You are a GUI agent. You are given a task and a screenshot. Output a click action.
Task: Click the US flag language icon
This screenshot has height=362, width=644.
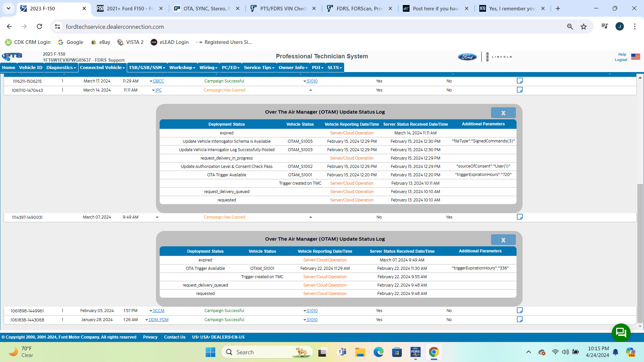pyautogui.click(x=635, y=57)
